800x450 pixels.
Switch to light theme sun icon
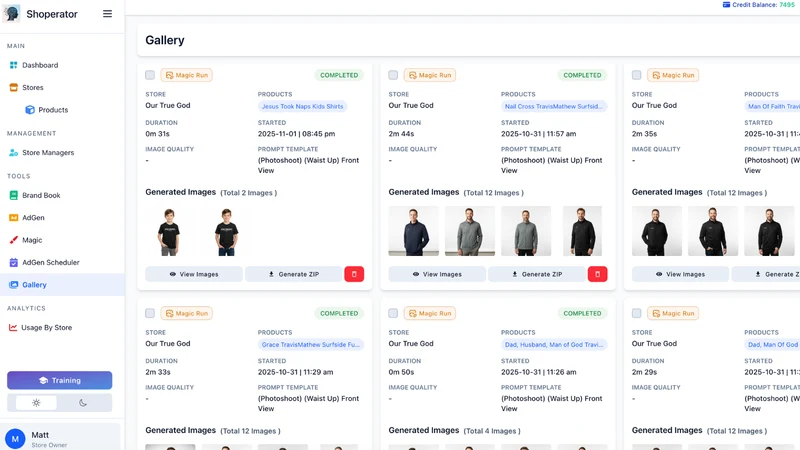click(36, 403)
